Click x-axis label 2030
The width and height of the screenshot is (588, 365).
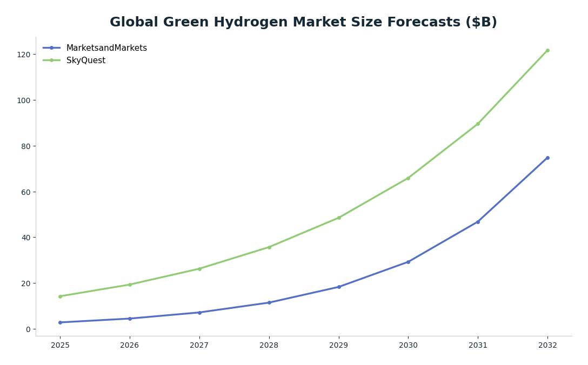(409, 345)
